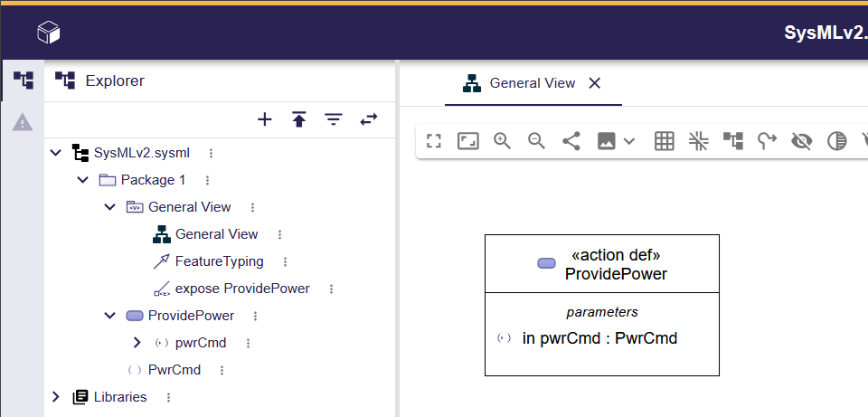Expand the Libraries tree node
Image resolution: width=868 pixels, height=417 pixels.
click(56, 397)
